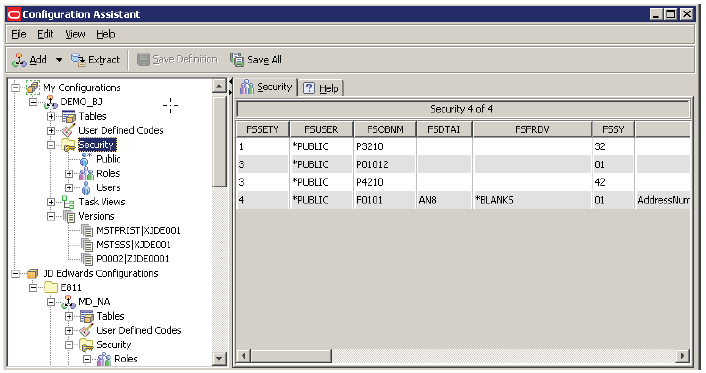This screenshot has height=373, width=706.
Task: Expand the Task Views node
Action: (x=51, y=202)
